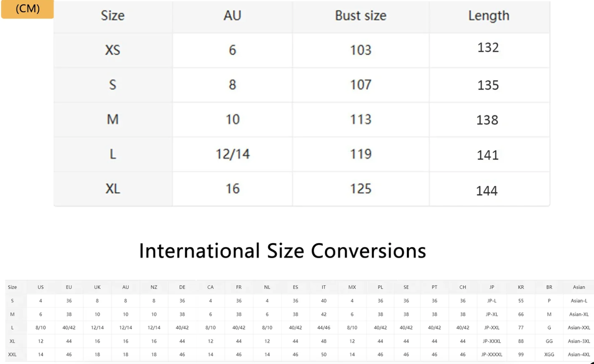Select the value 99 in KR column
Image resolution: width=594 pixels, height=364 pixels.
tap(521, 354)
